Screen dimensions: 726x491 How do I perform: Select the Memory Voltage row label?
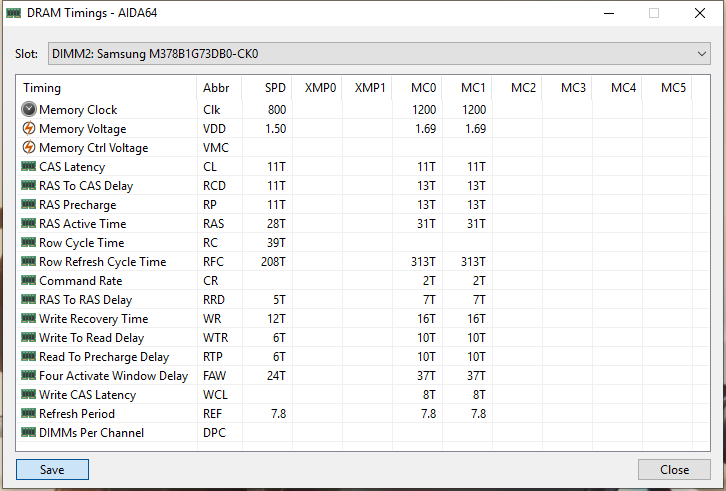click(82, 129)
